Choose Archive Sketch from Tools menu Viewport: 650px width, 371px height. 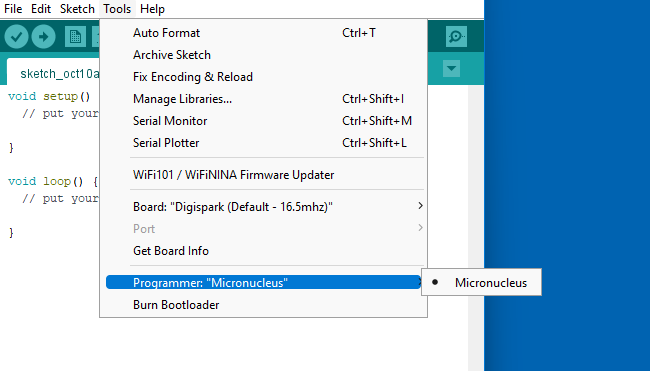264,55
